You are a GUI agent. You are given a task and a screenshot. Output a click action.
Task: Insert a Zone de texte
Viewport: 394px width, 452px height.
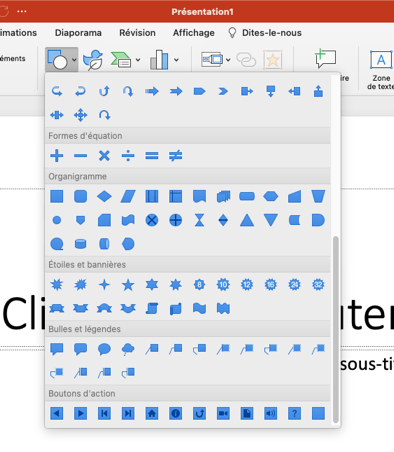tap(381, 69)
